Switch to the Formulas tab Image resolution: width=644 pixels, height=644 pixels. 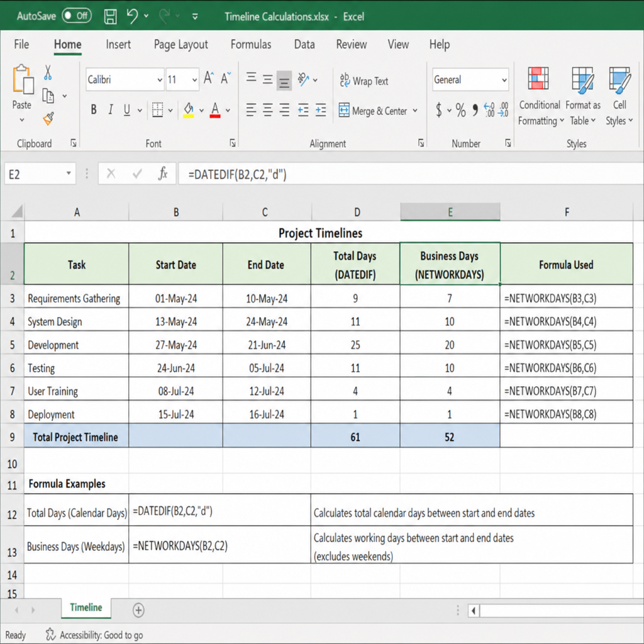(251, 45)
